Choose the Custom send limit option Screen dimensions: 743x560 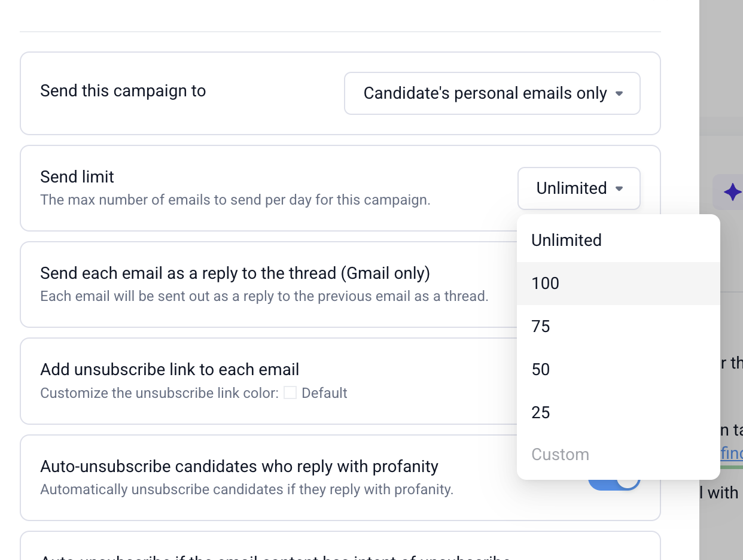[560, 454]
